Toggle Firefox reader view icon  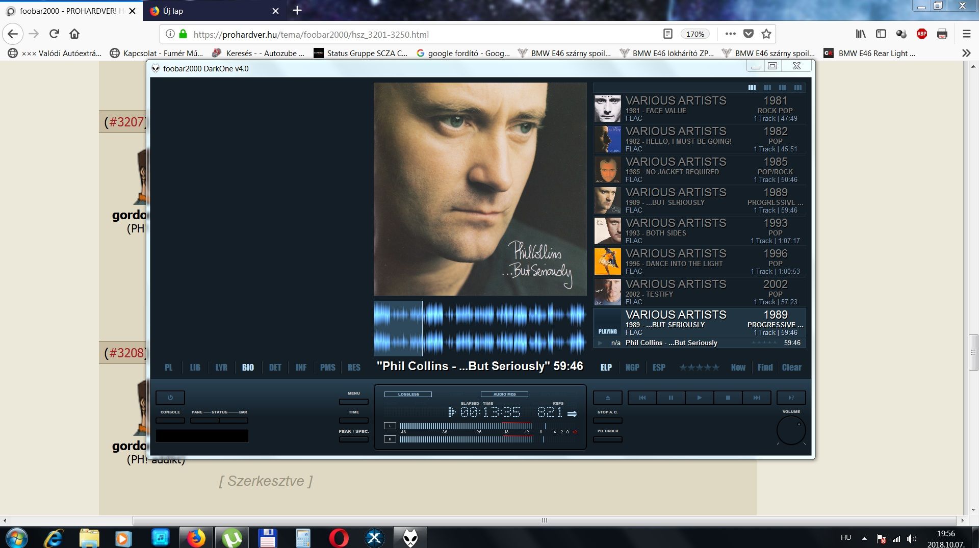click(667, 34)
